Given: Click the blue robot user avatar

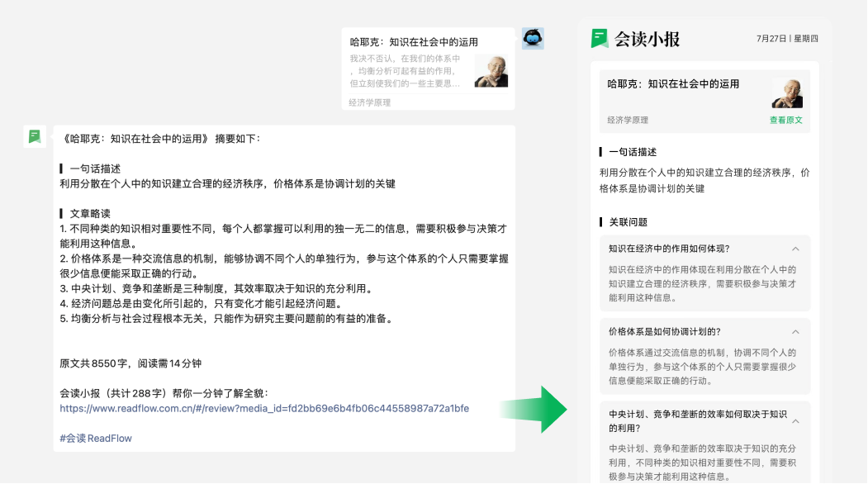Looking at the screenshot, I should [533, 38].
